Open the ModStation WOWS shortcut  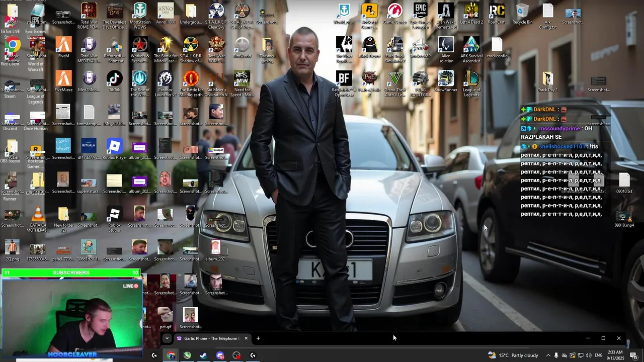pyautogui.click(x=140, y=17)
